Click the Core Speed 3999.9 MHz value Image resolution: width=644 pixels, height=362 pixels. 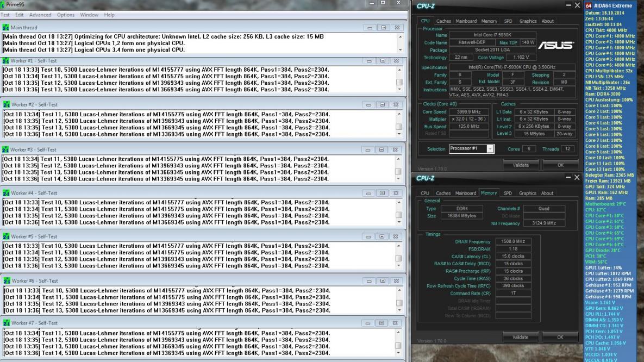coord(468,112)
